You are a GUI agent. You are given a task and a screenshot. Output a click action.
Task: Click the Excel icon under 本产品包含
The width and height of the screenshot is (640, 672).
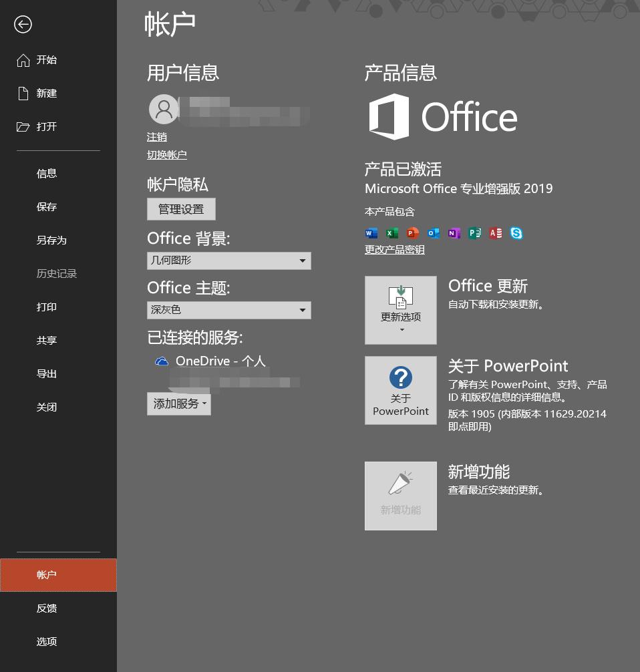[x=392, y=233]
